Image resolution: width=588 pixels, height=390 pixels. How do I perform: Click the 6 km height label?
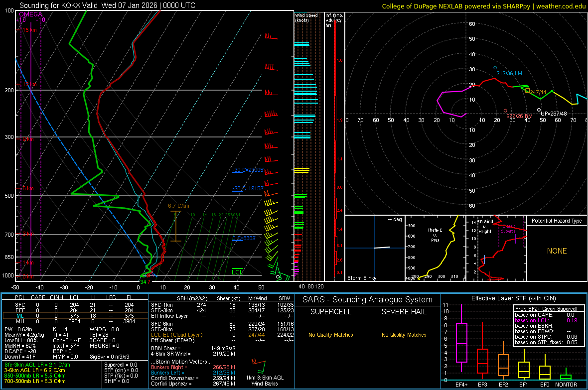pos(28,188)
